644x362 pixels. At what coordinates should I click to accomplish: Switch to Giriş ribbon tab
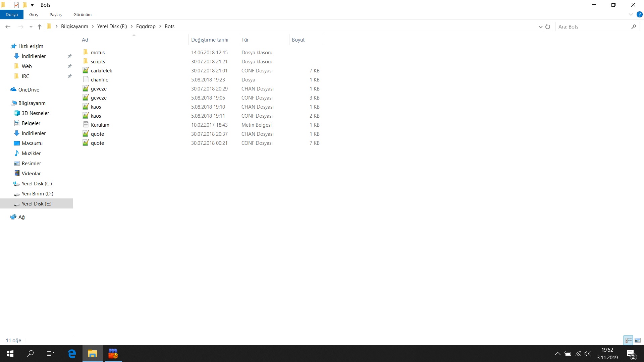[x=34, y=14]
